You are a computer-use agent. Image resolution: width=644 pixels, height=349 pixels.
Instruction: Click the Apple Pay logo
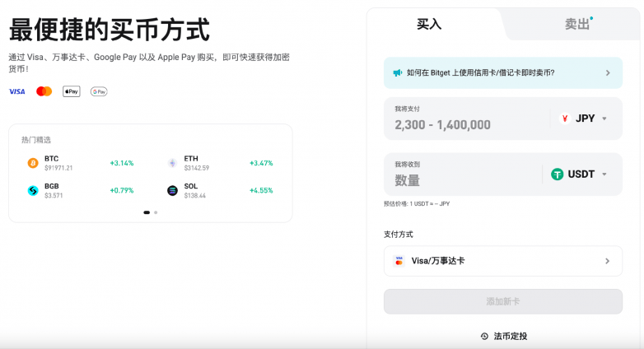tap(72, 91)
